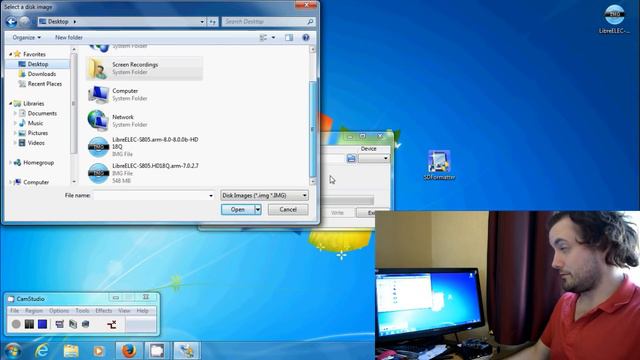Change view with the views icon
Image resolution: width=640 pixels, height=360 pixels.
coord(263,38)
